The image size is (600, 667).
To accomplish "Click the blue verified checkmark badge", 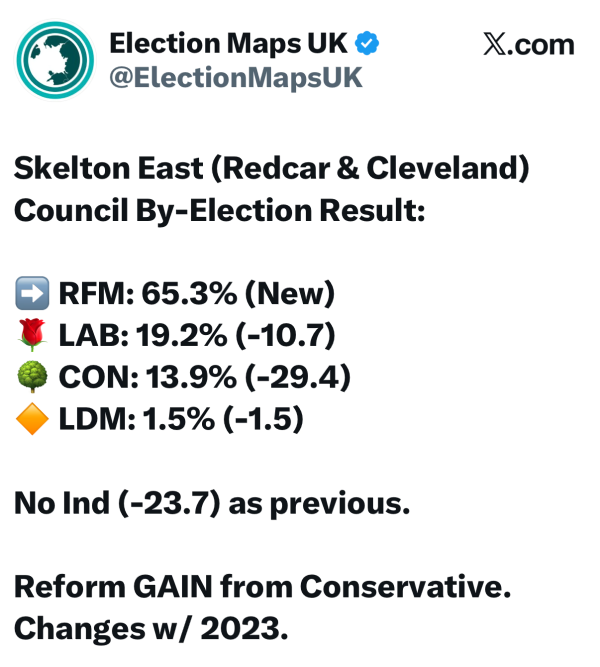I will pos(368,44).
